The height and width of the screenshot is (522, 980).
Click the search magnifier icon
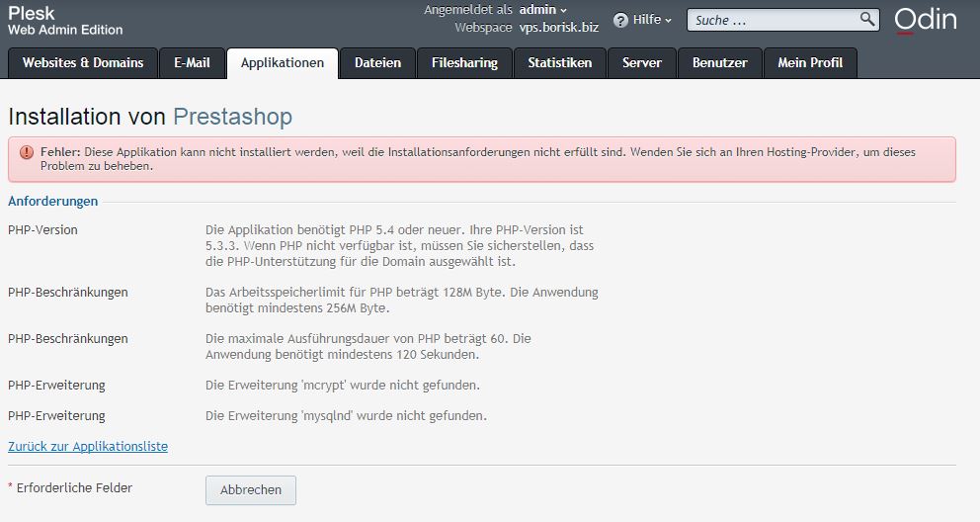(866, 19)
